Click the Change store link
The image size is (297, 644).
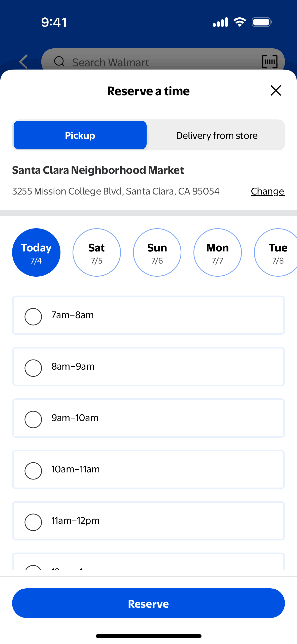(x=268, y=191)
